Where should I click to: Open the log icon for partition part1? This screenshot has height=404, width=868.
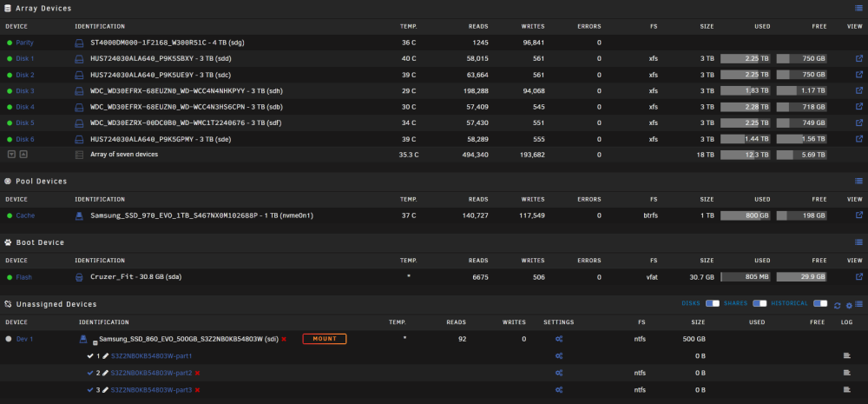click(x=847, y=356)
